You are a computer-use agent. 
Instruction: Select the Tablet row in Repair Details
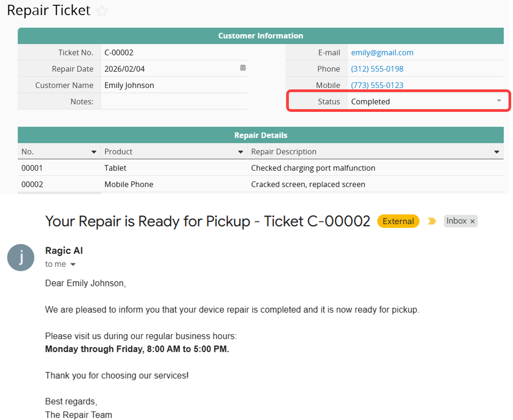[115, 168]
